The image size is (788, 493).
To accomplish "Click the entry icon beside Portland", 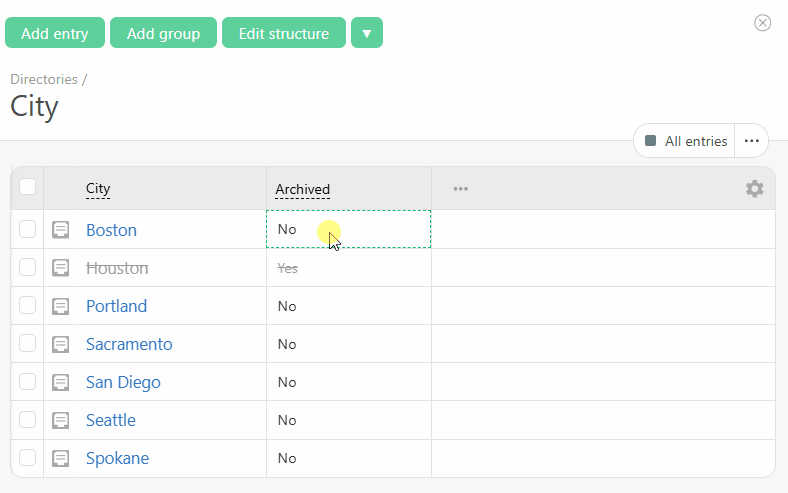I will (x=61, y=306).
